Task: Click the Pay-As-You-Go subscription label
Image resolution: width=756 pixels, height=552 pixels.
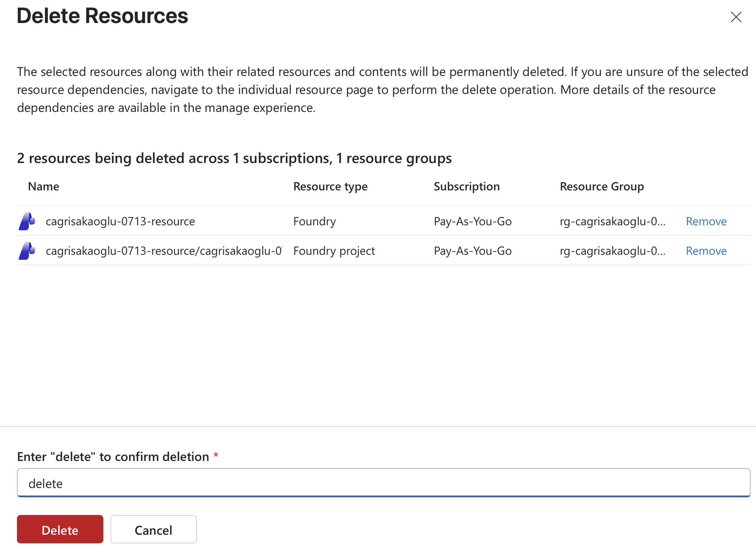Action: pyautogui.click(x=473, y=221)
